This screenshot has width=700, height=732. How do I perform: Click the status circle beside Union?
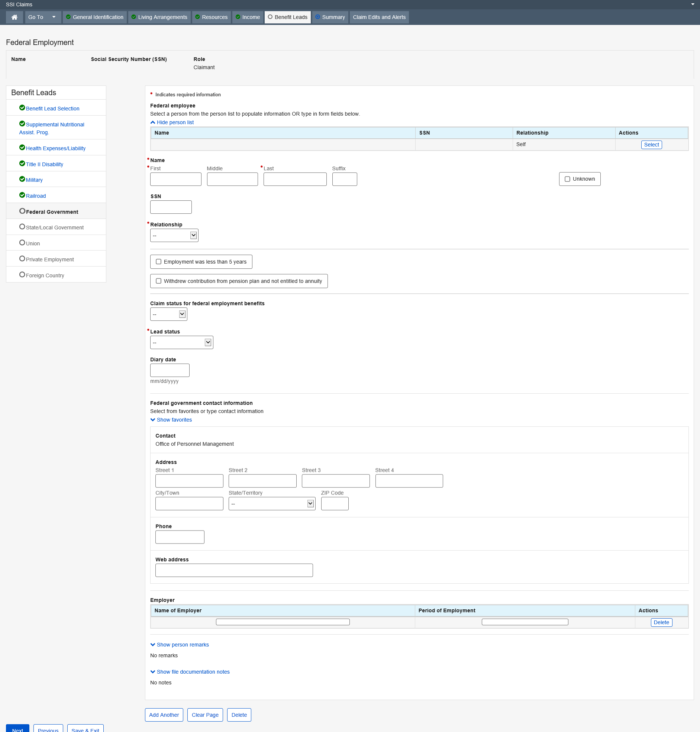[x=22, y=243]
